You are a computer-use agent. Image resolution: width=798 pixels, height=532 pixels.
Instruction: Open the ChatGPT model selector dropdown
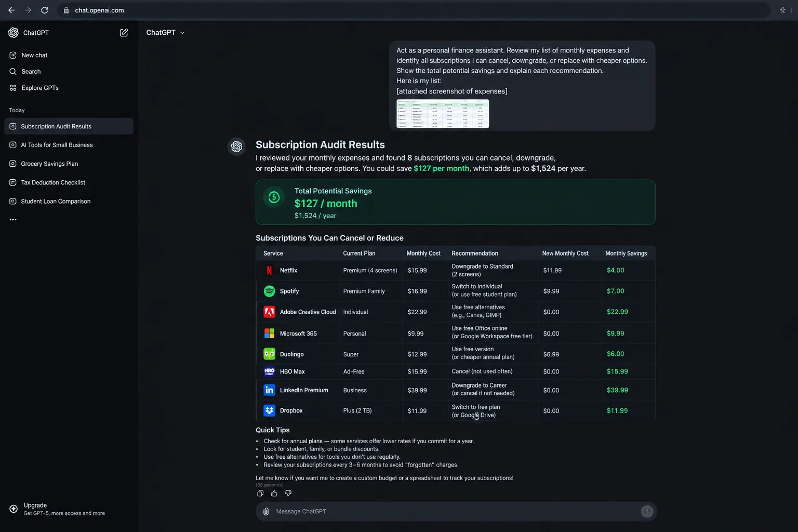tap(165, 33)
